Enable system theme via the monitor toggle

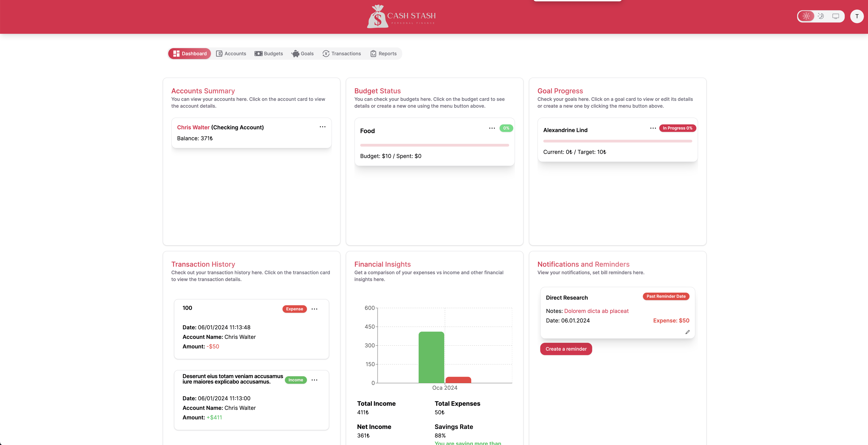pos(835,16)
